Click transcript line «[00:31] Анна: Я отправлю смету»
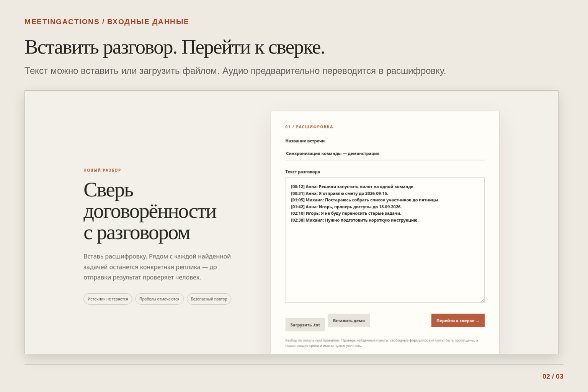The height and width of the screenshot is (392, 588). coord(340,193)
